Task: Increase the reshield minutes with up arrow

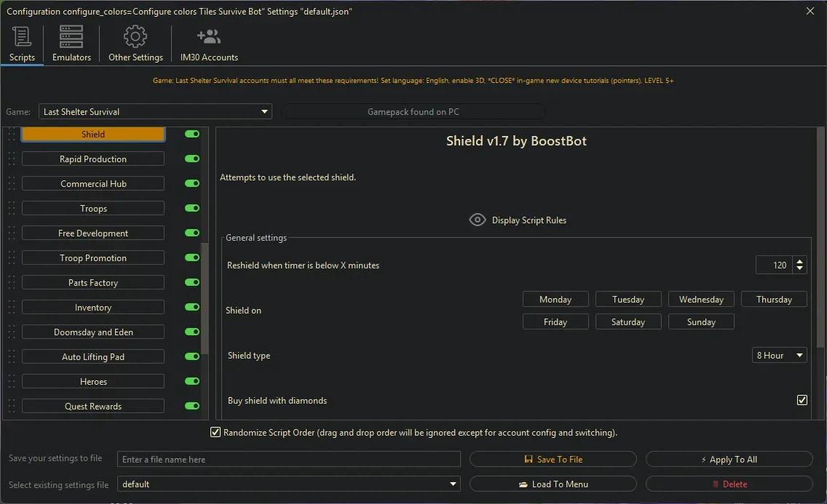Action: 799,260
